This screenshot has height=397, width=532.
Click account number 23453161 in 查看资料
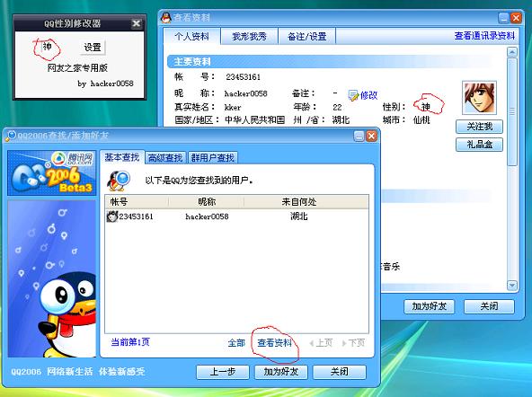(244, 77)
